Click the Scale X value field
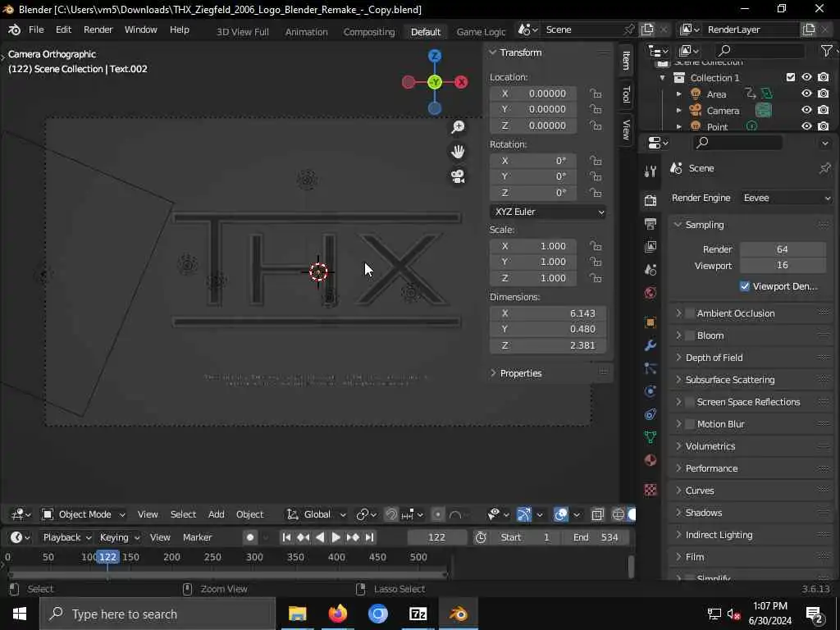 point(533,246)
